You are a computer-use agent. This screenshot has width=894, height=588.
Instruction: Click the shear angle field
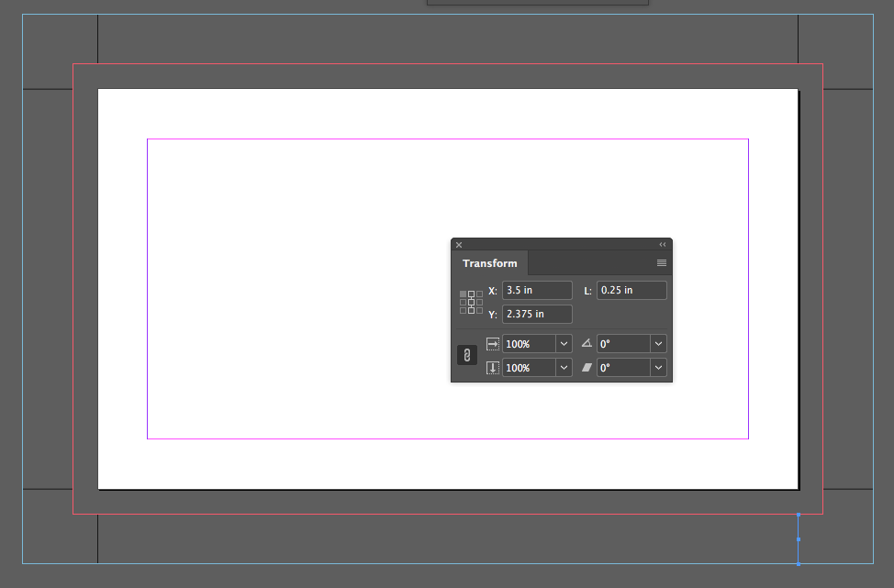click(623, 368)
